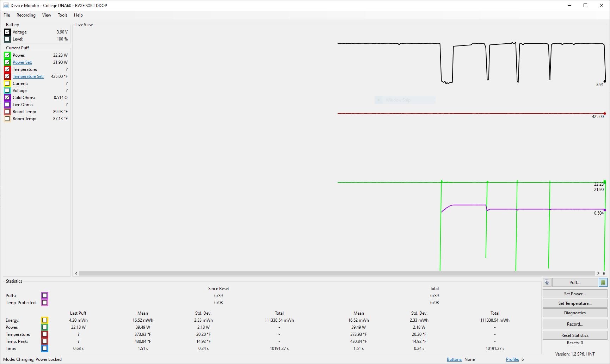
Task: Click the Profile link in status bar
Action: tap(512, 359)
